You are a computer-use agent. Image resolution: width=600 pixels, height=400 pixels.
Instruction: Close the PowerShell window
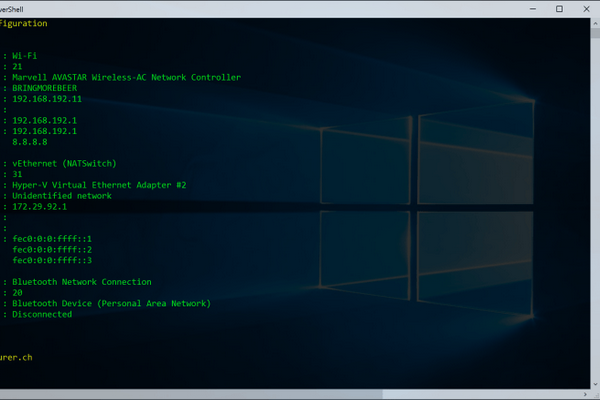[586, 8]
